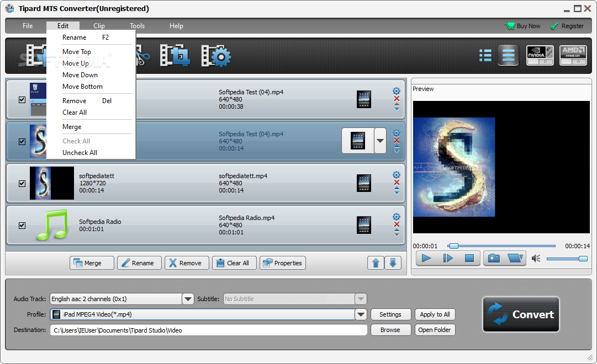Viewport: 597px width, 364px height.
Task: Open the File menu
Action: [28, 26]
